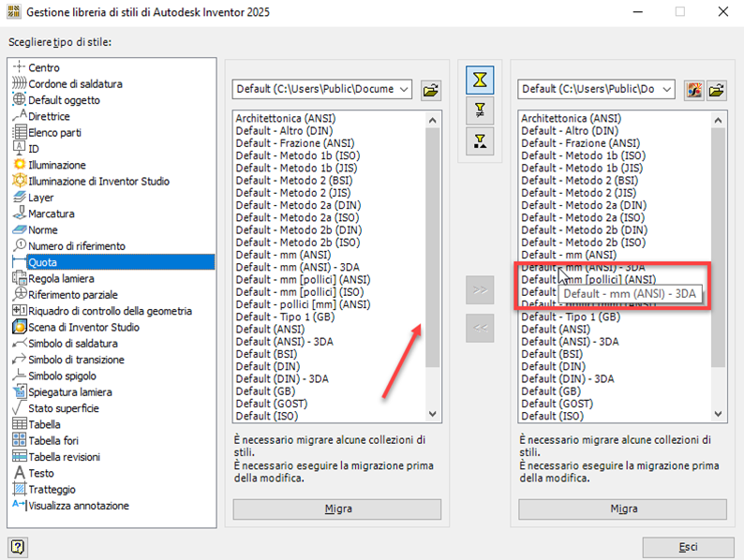744x560 pixels.
Task: Select Default - pollici [mm] (ANSI) left list
Action: 304,304
